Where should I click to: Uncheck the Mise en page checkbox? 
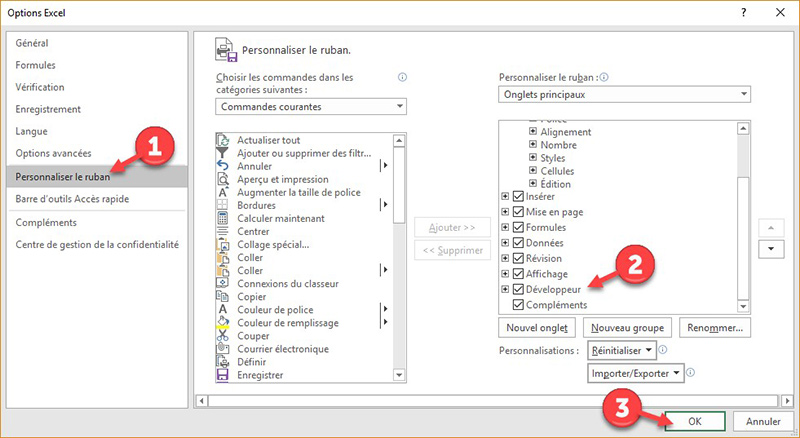(x=518, y=212)
